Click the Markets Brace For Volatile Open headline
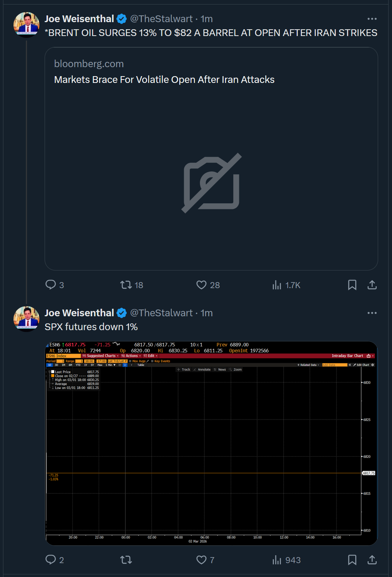This screenshot has width=392, height=577. pyautogui.click(x=164, y=80)
